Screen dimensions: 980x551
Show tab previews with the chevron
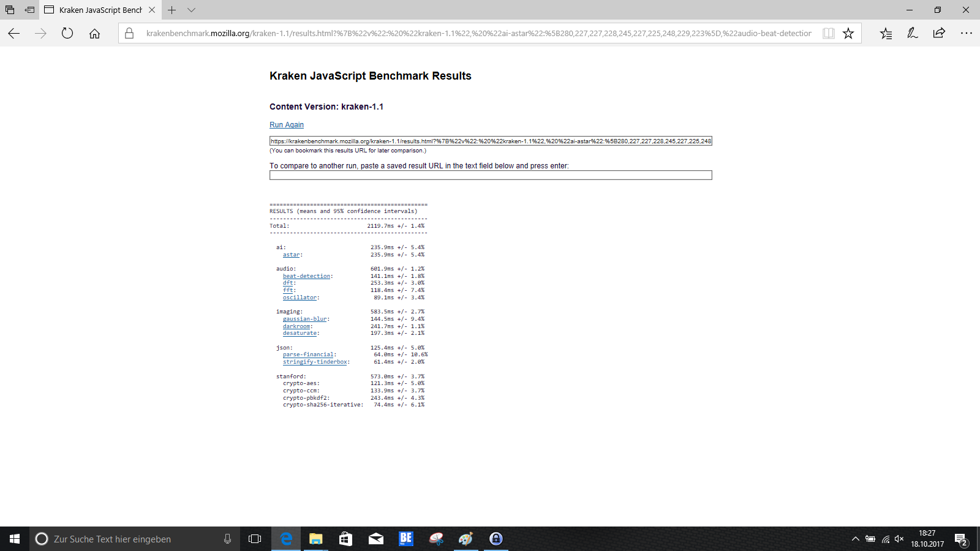click(x=192, y=10)
